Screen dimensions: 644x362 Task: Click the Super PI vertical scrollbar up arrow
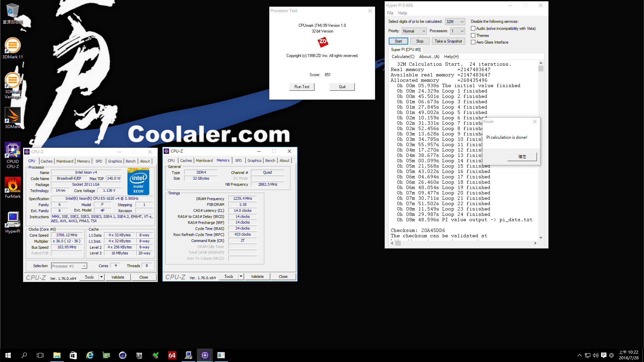click(x=541, y=63)
